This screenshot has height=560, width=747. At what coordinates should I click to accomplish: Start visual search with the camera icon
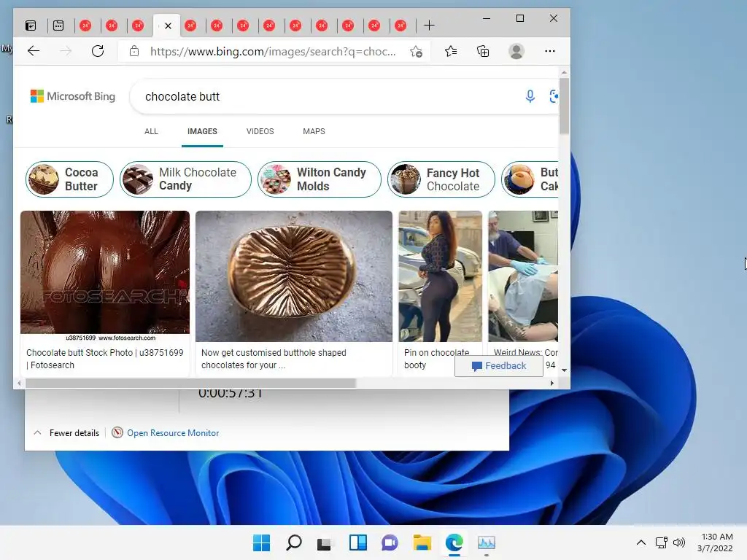[554, 96]
